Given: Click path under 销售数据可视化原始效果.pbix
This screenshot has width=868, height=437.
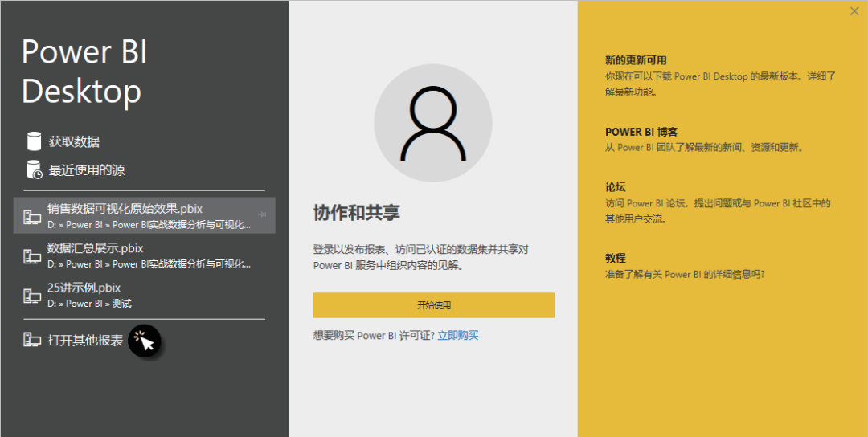Looking at the screenshot, I should click(149, 225).
